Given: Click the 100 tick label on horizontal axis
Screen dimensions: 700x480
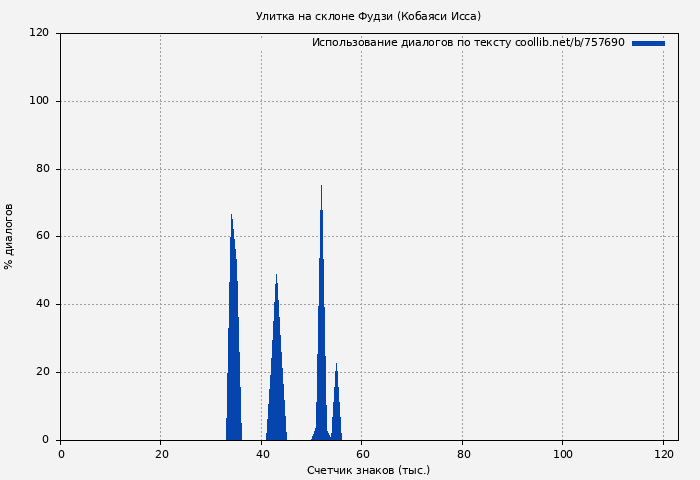Looking at the screenshot, I should click(562, 454).
